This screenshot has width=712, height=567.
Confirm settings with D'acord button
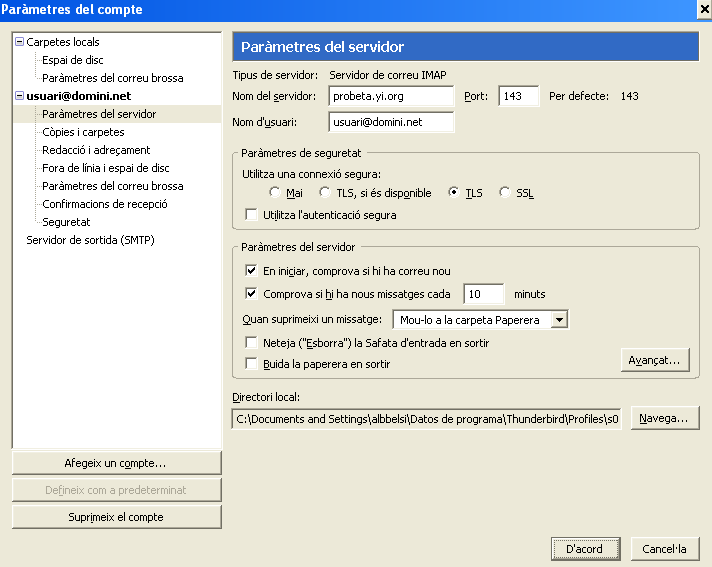[586, 549]
